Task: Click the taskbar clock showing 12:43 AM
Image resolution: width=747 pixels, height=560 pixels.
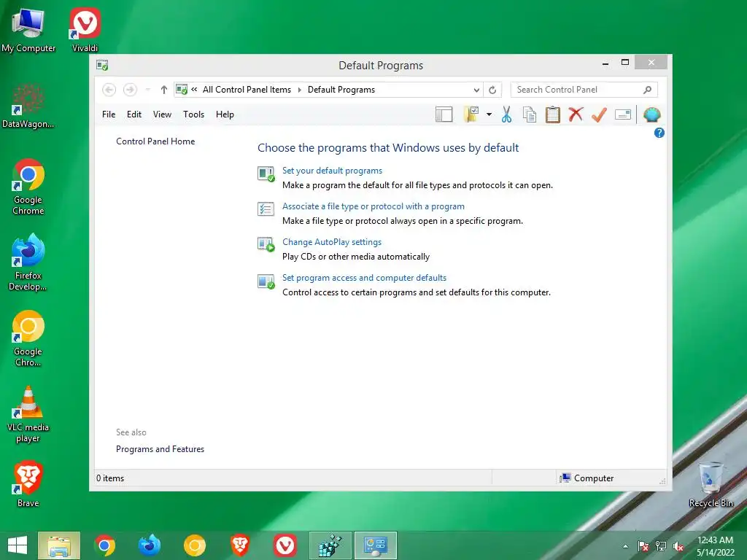Action: pos(715,545)
